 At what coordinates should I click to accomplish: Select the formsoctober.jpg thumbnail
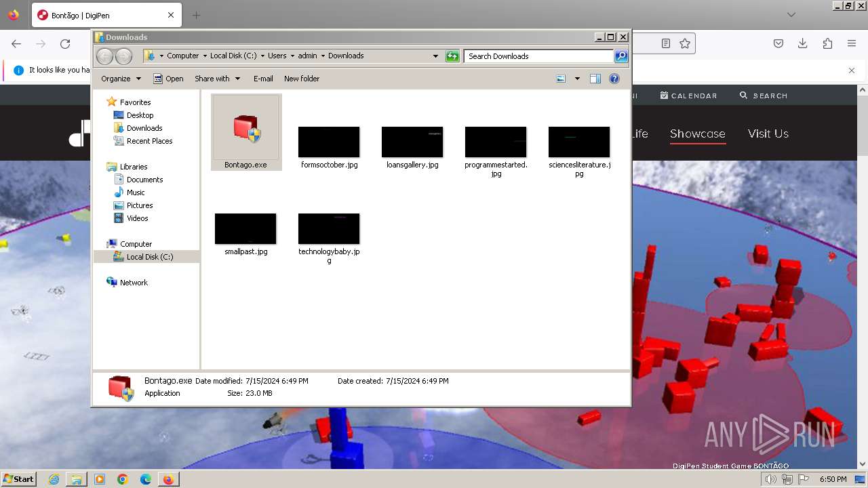(329, 142)
